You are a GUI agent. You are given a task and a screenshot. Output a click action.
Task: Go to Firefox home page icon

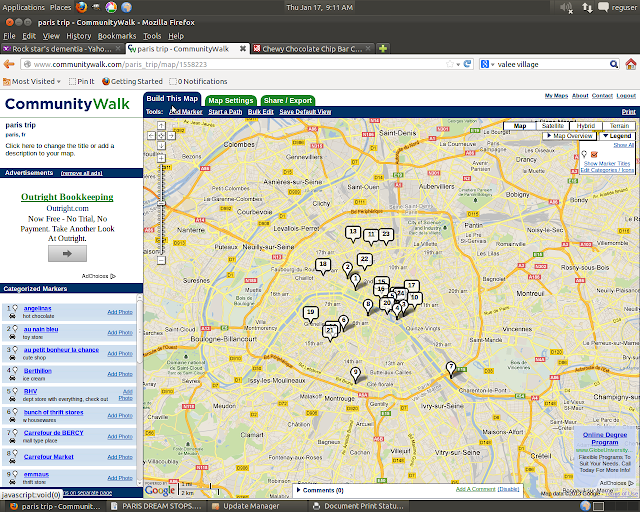(x=631, y=64)
